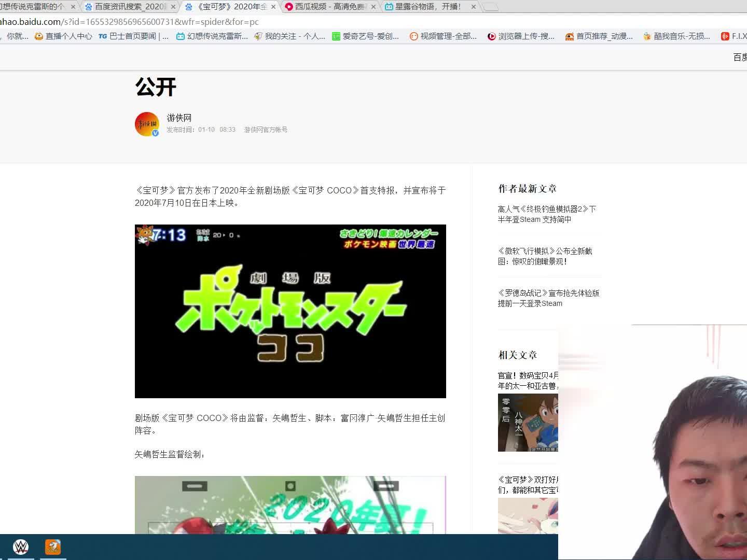
Task: Close the 星露谷物语 tab
Action: point(474,7)
